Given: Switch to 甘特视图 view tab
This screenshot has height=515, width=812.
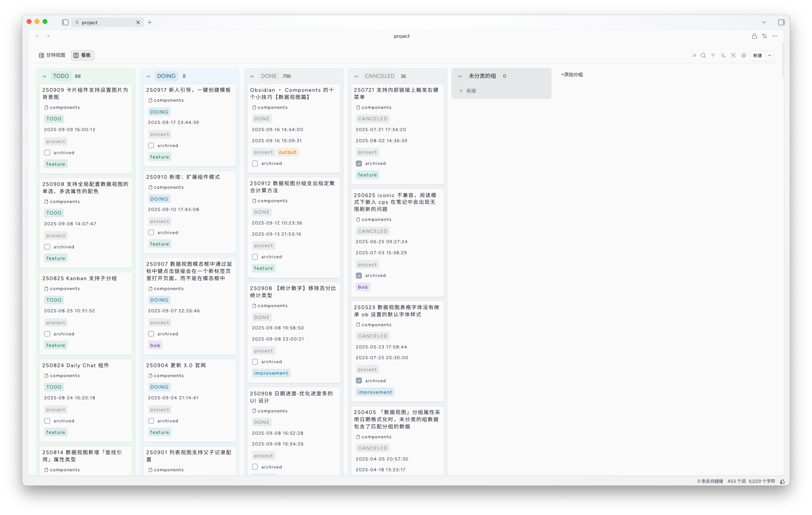Looking at the screenshot, I should coord(52,55).
